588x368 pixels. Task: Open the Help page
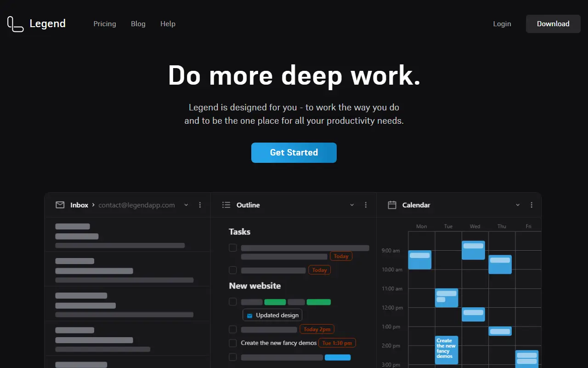[x=168, y=24]
